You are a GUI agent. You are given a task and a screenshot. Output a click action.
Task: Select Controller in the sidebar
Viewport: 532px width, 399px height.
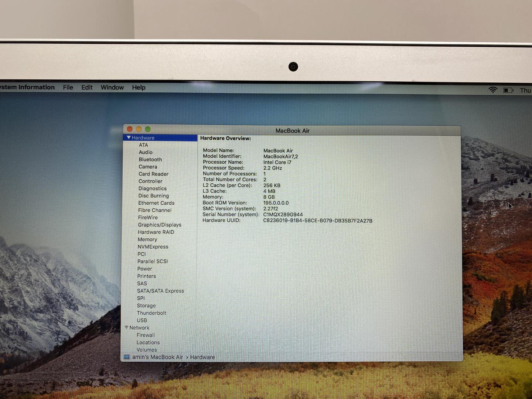pos(150,181)
